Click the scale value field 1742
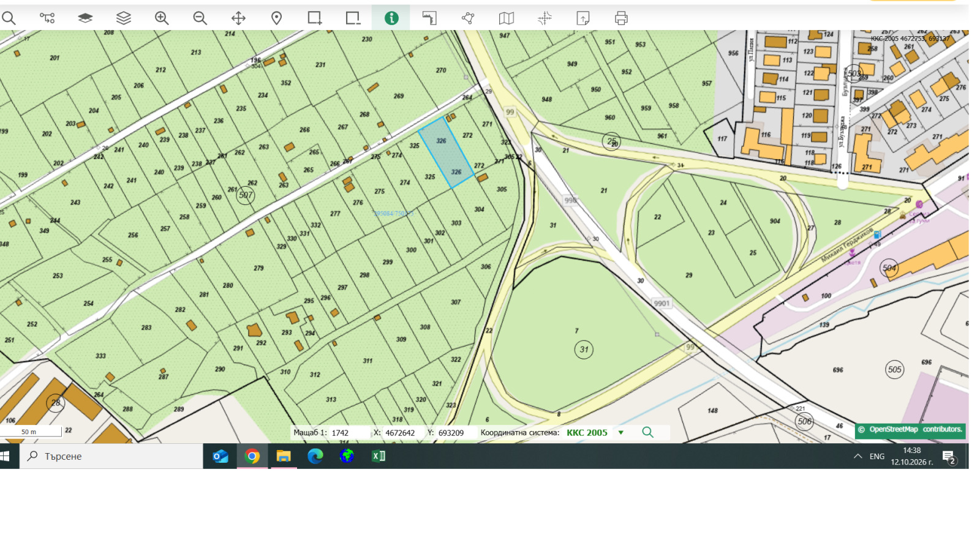Screen dimensions: 980x551 pyautogui.click(x=350, y=433)
